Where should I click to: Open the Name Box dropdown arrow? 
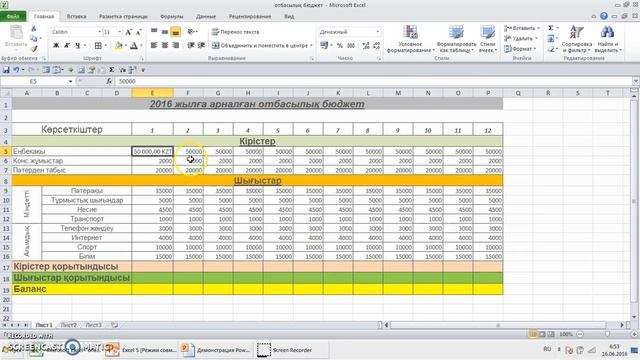(70, 81)
